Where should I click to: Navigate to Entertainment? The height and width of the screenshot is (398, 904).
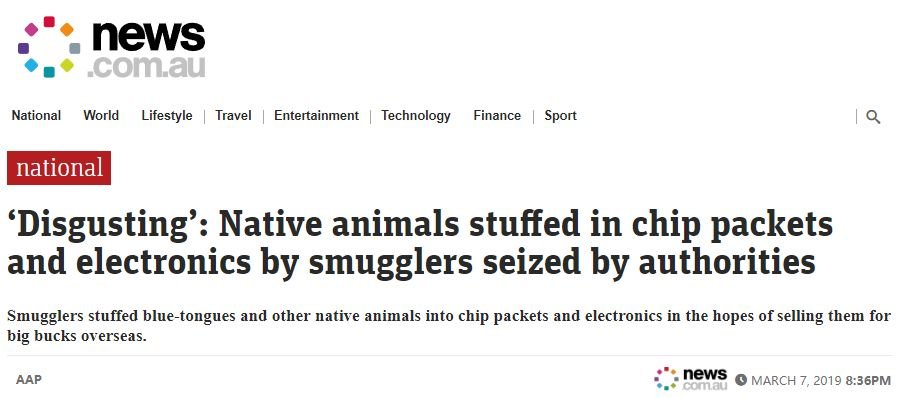point(317,116)
